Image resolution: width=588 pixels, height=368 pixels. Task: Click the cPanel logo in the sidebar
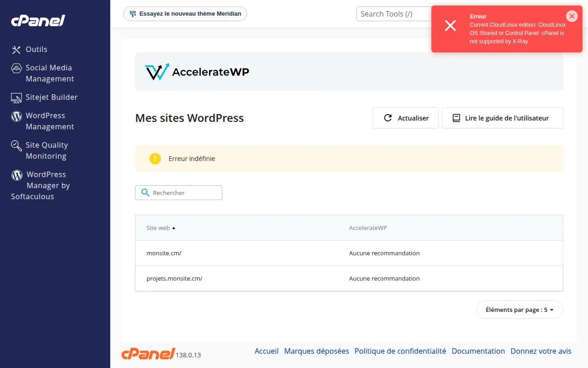coord(38,21)
